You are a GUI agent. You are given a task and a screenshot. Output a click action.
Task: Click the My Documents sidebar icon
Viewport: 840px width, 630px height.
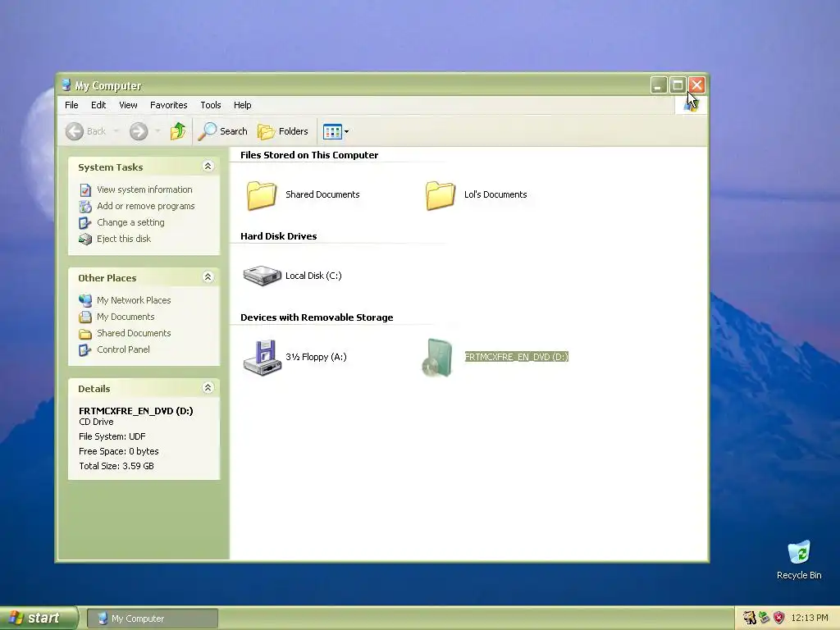85,317
